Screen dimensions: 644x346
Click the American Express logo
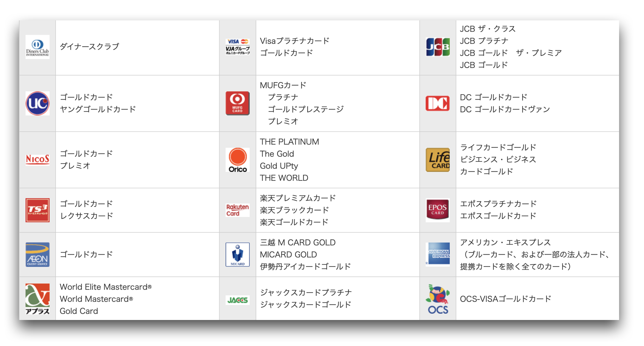pos(438,254)
